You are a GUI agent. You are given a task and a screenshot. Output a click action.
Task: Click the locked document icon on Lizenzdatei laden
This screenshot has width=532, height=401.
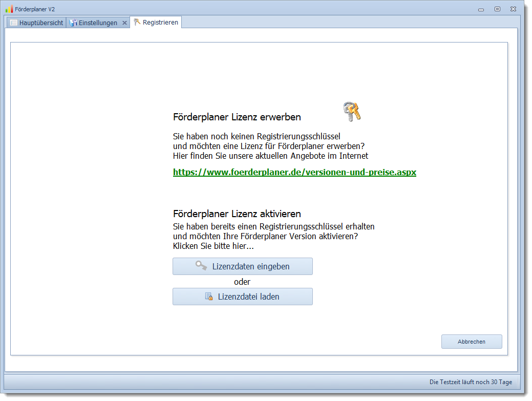pos(209,297)
